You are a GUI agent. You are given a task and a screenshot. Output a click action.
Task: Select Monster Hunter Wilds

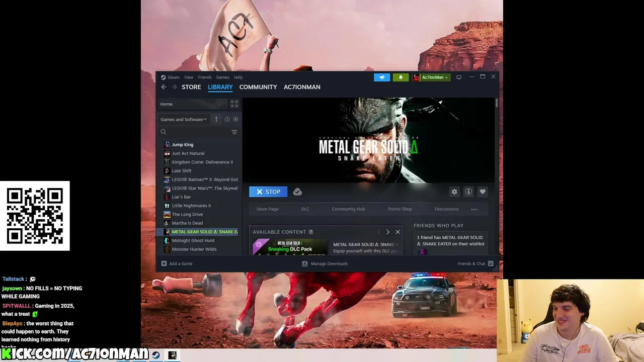194,249
